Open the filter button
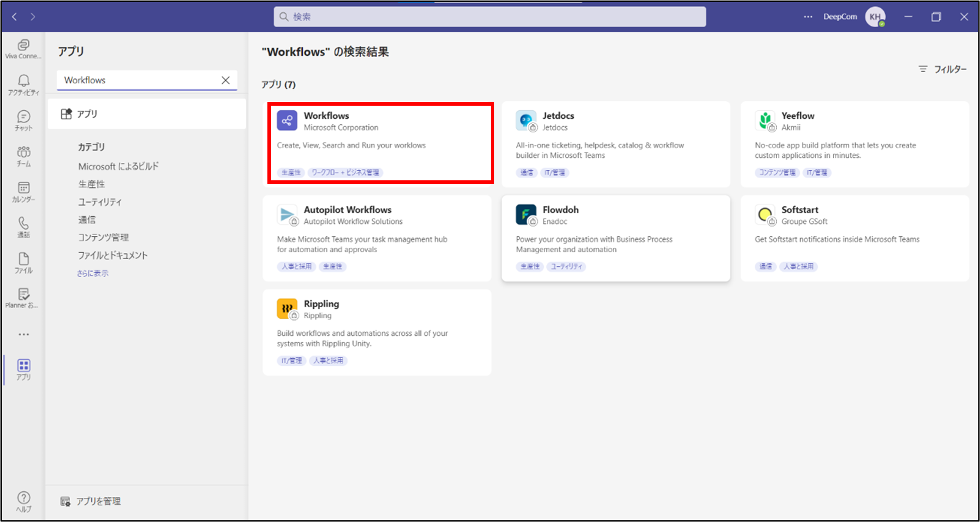980x522 pixels. pos(942,69)
